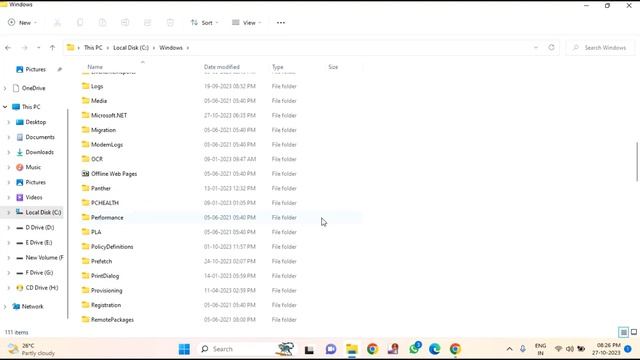The image size is (640, 360).
Task: Expand address bar history dropdown
Action: coord(536,48)
